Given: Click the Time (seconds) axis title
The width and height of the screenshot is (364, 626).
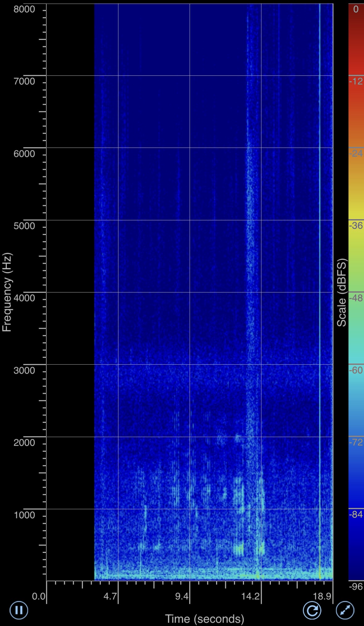Looking at the screenshot, I should pyautogui.click(x=204, y=619).
